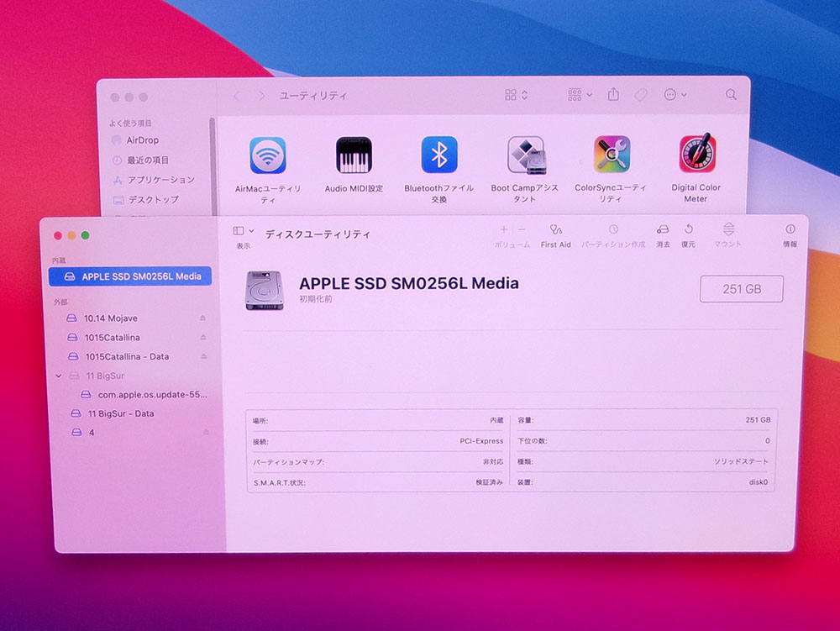Open Bluetoothファイル交換 icon in Finder

coord(439,155)
